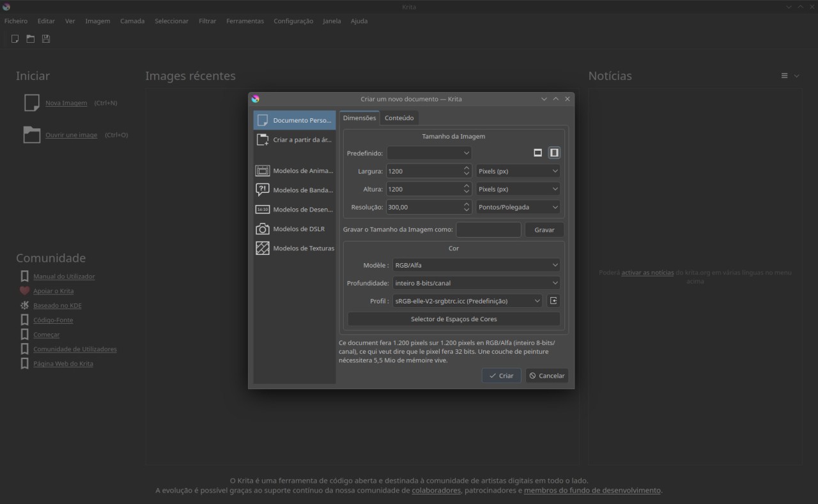The width and height of the screenshot is (818, 504).
Task: Open the Imagem menu
Action: [x=98, y=21]
